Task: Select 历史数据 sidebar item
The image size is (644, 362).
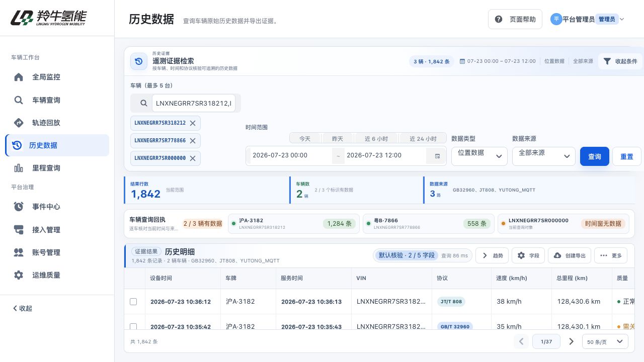Action: coord(57,145)
